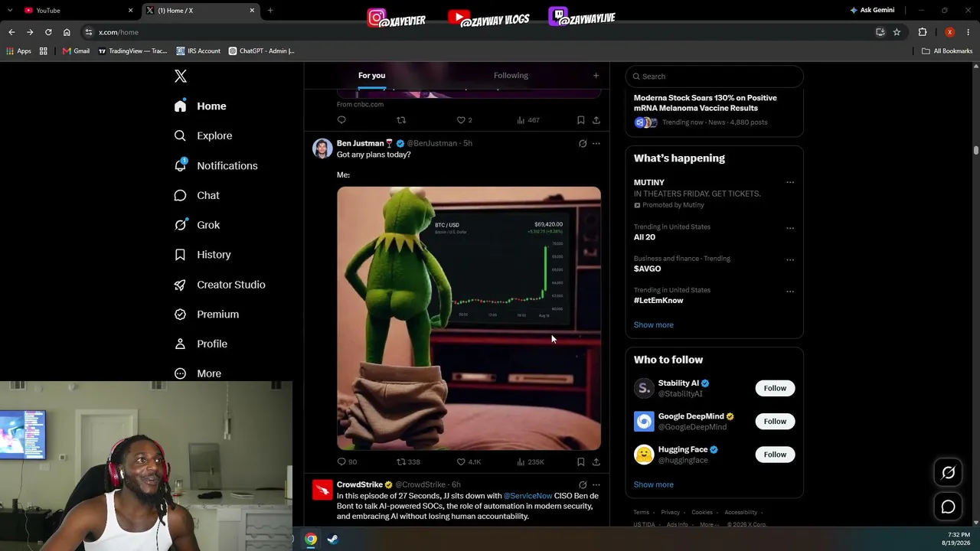Bookmark Ben Justman's post
980x551 pixels.
click(x=581, y=461)
